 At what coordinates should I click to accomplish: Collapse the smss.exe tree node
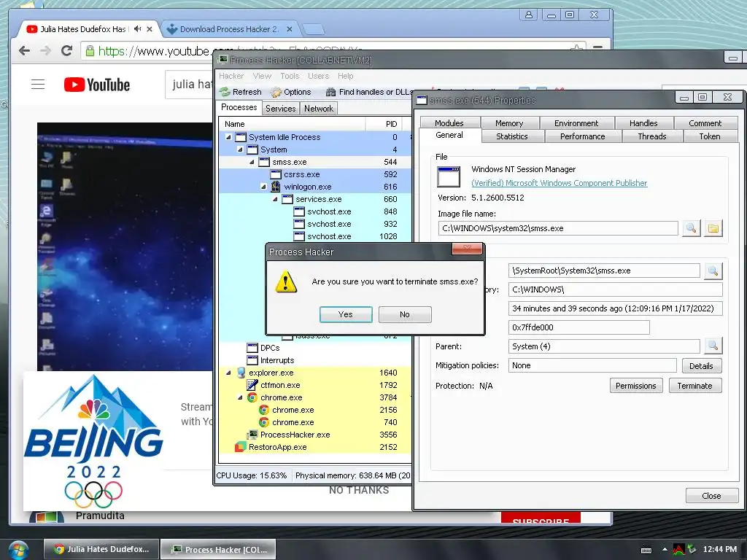coord(252,162)
